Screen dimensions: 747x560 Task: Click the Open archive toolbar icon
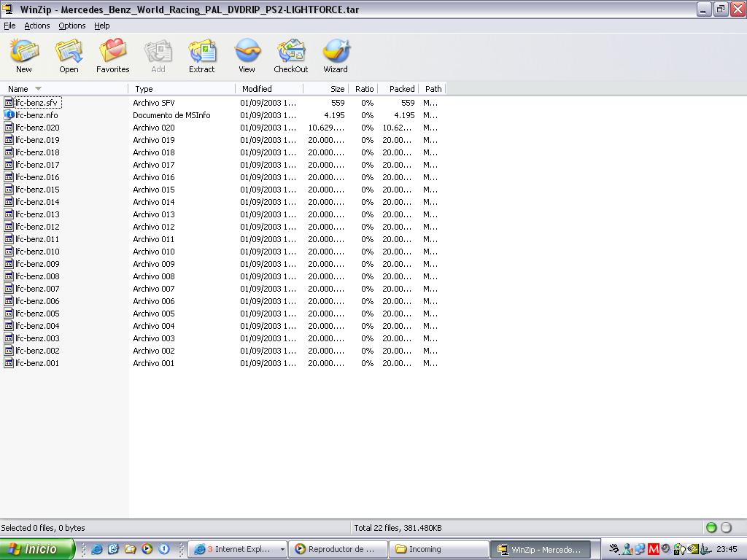point(69,51)
